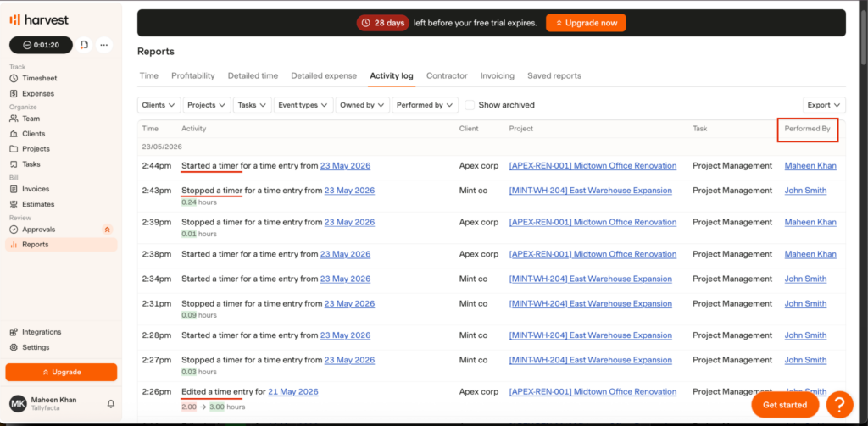Open John Smith link in 2:28pm row
The image size is (868, 426).
point(805,335)
